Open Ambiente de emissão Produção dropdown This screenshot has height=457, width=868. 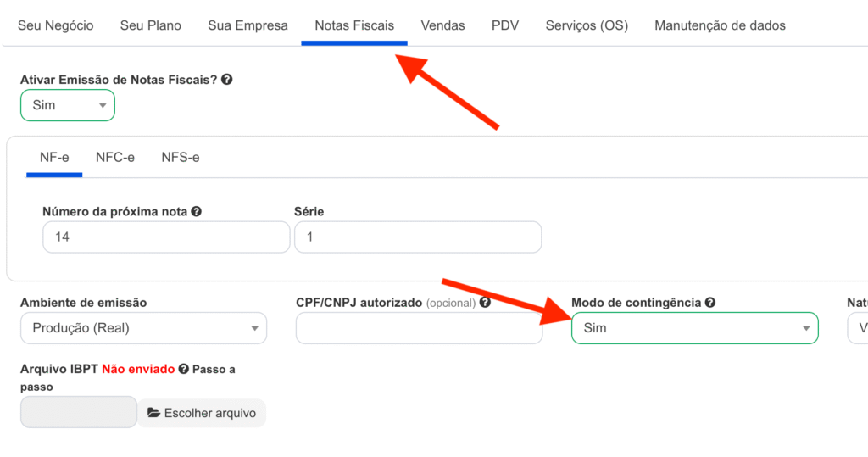click(x=143, y=328)
